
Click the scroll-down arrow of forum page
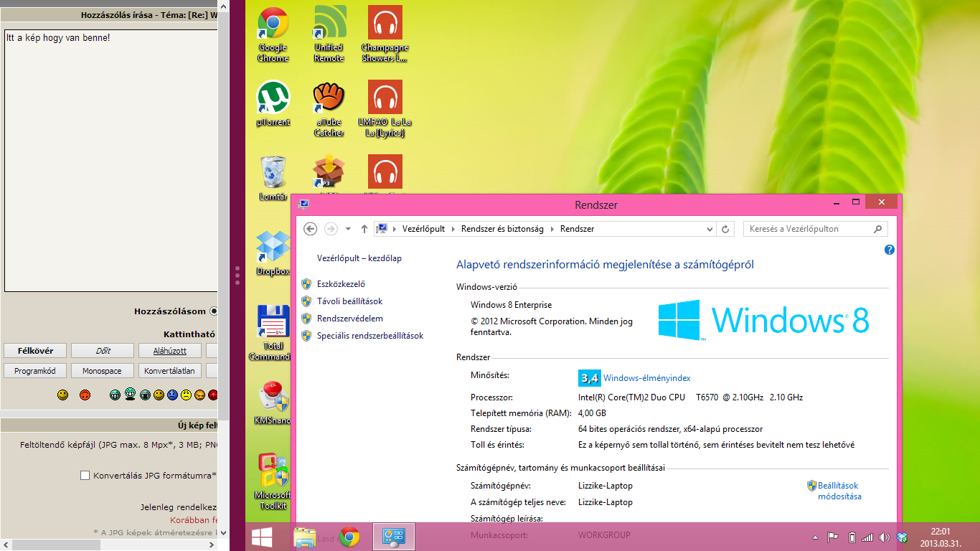coord(223,533)
